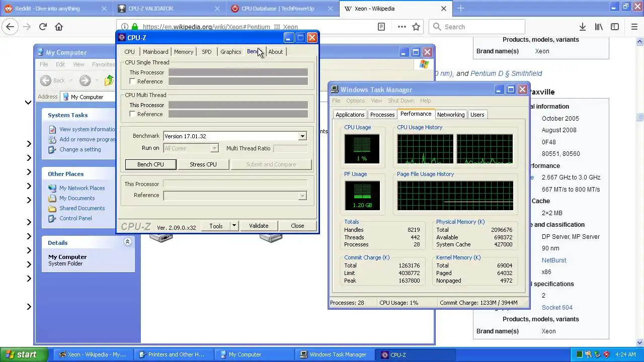Collapse the Details panel in My Computer
Screen dimensions: 644x362
point(127,242)
